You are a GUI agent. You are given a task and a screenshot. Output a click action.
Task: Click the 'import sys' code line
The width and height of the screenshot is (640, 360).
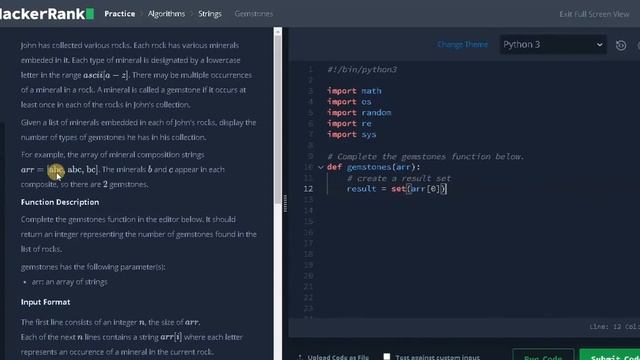351,134
